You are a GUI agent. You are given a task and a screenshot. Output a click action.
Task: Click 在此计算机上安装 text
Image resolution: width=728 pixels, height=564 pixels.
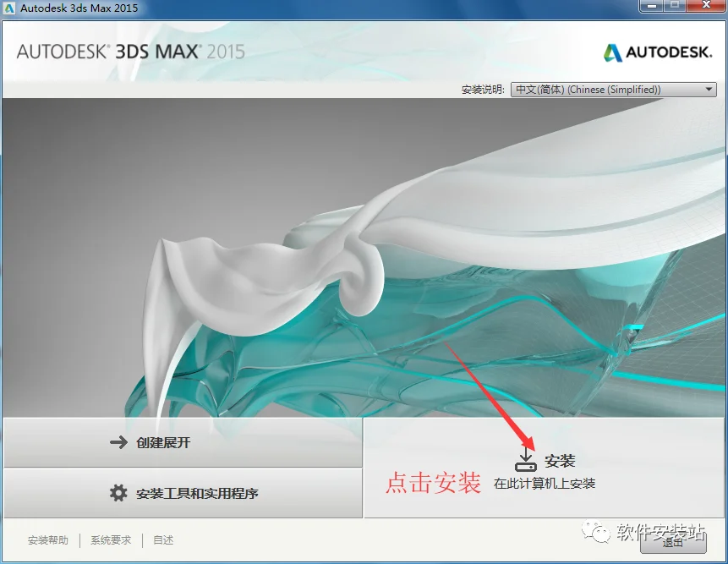545,484
